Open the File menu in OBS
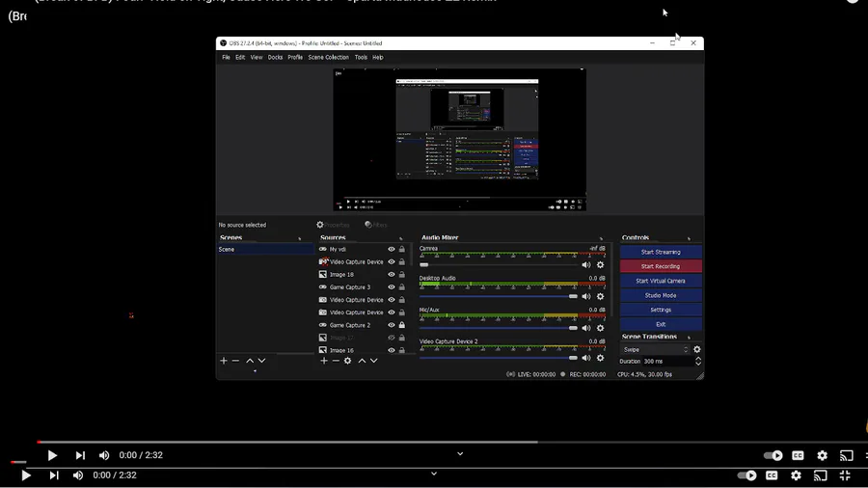Screen dimensions: 868x488 tap(226, 58)
